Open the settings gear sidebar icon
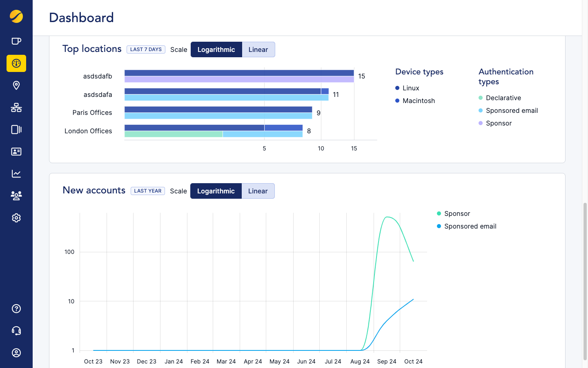 [16, 218]
